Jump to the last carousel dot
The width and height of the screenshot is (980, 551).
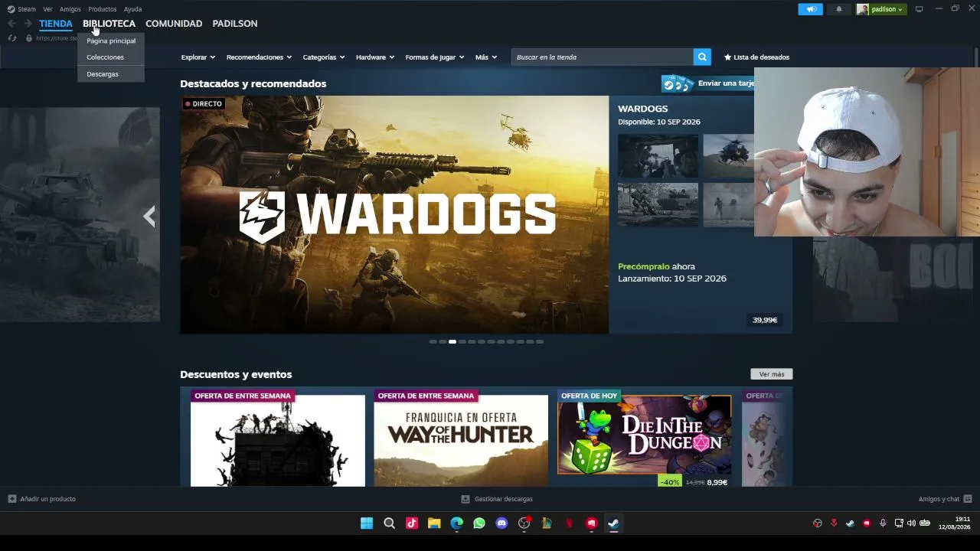click(540, 341)
